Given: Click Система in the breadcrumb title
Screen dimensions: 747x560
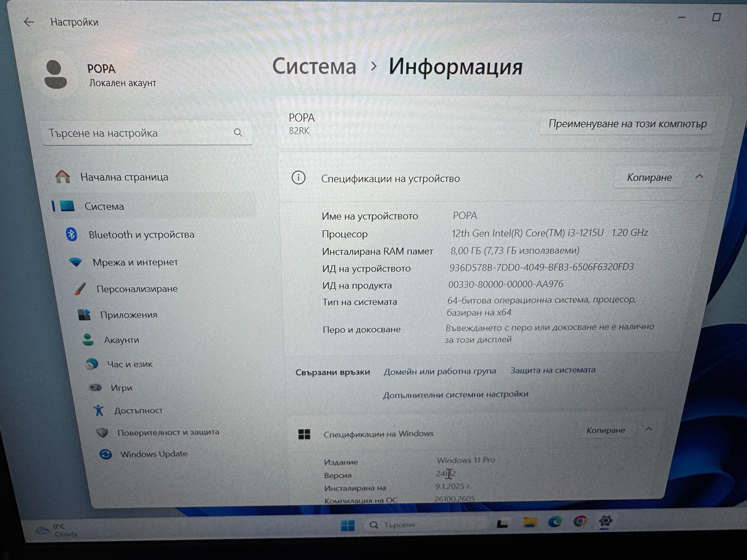Looking at the screenshot, I should [x=314, y=66].
